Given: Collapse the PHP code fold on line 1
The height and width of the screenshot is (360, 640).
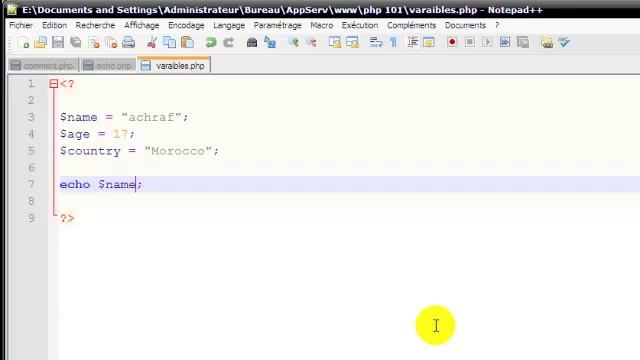Looking at the screenshot, I should [x=53, y=84].
